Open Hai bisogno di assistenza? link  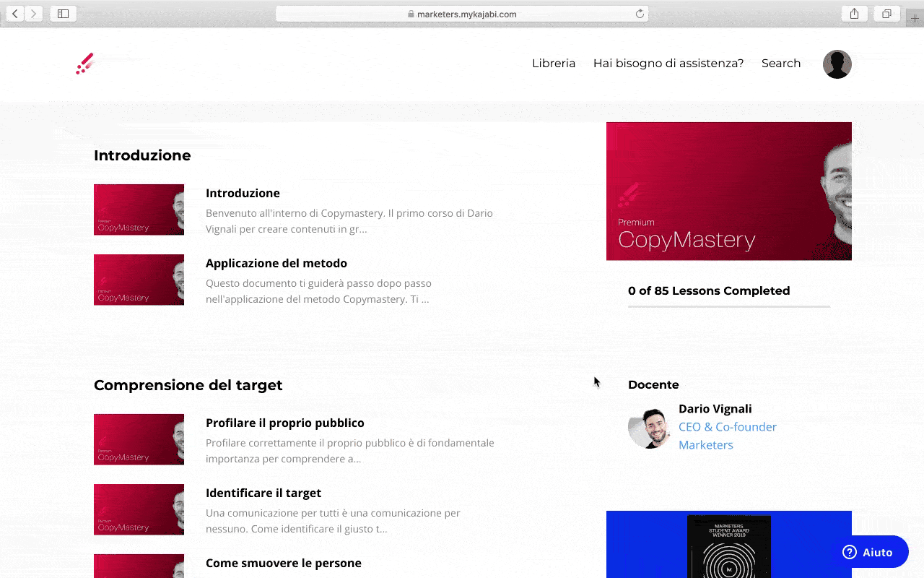[668, 64]
